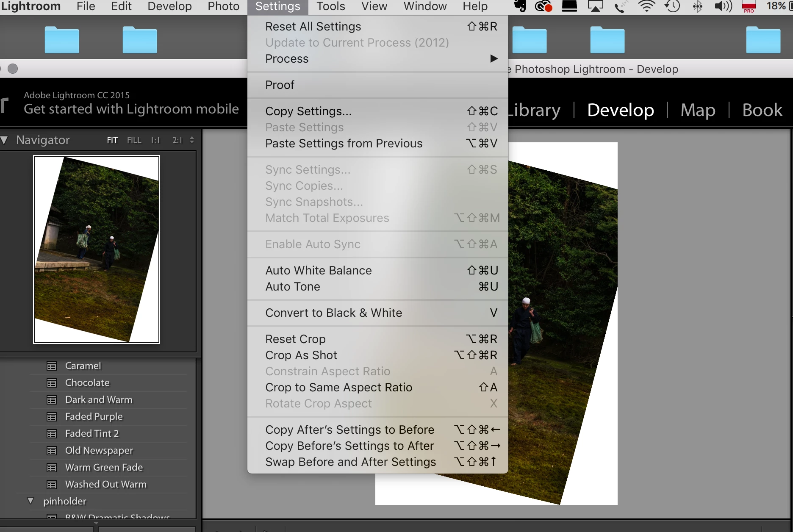This screenshot has height=532, width=793.
Task: Open the Process submenu
Action: [378, 59]
